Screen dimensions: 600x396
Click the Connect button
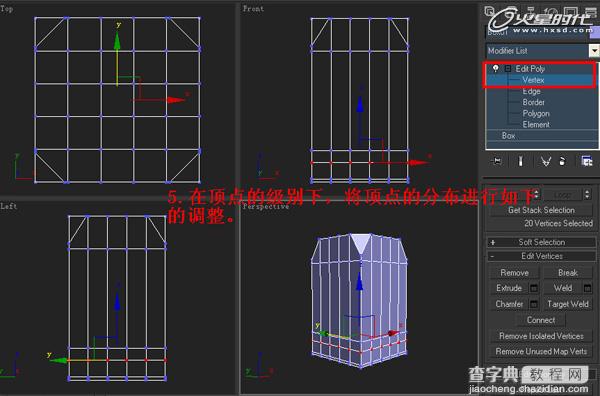[541, 320]
